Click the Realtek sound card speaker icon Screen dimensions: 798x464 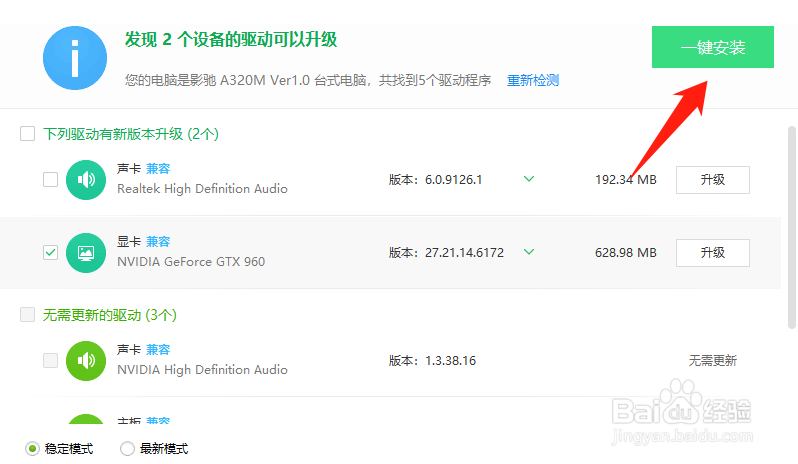pyautogui.click(x=86, y=180)
